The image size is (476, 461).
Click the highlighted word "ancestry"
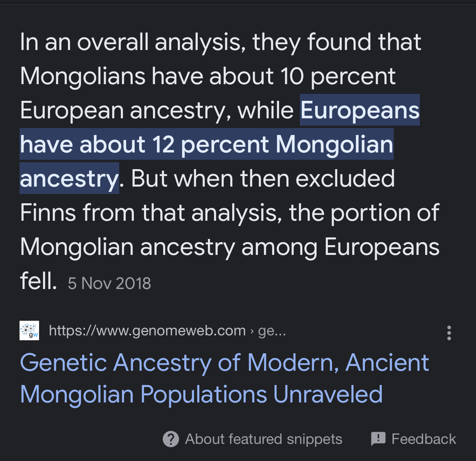click(69, 178)
